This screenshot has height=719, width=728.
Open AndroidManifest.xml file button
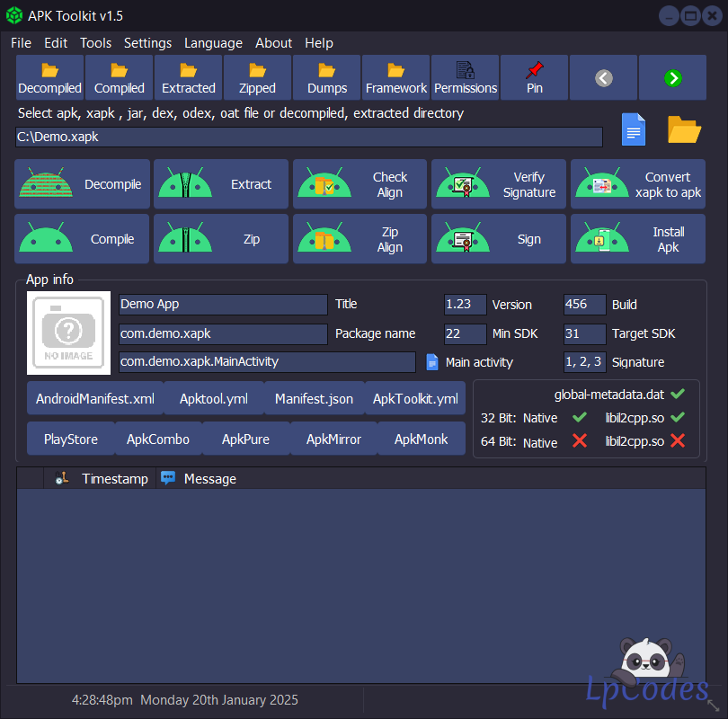coord(95,398)
